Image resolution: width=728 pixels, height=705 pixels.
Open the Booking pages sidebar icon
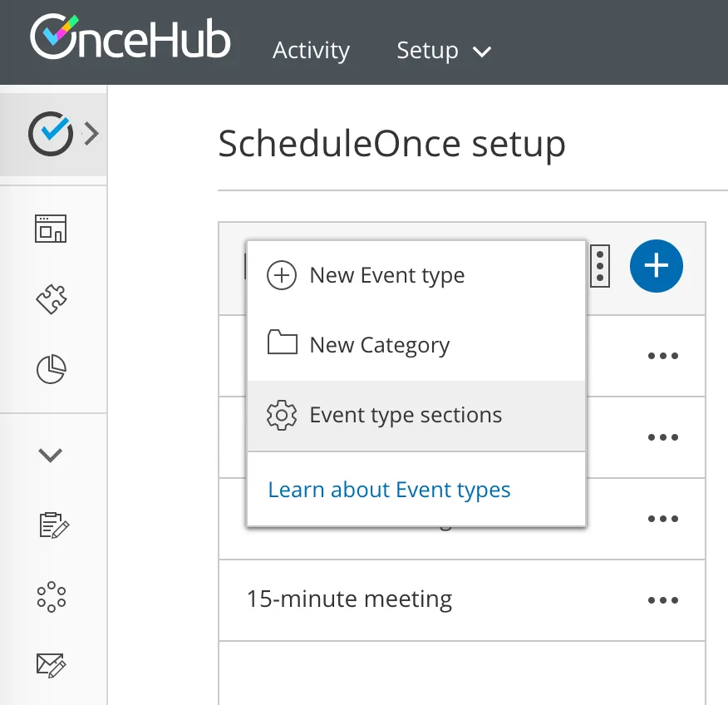(51, 229)
